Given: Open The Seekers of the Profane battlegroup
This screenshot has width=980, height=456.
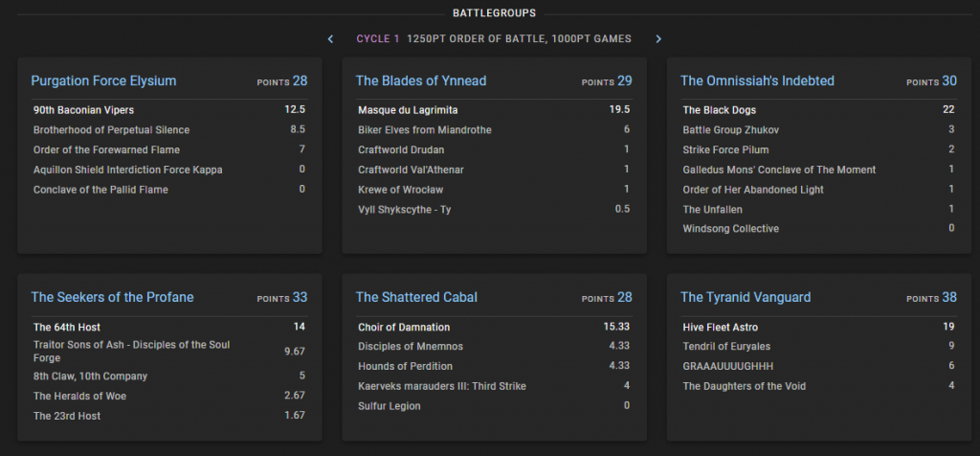Looking at the screenshot, I should (x=112, y=298).
